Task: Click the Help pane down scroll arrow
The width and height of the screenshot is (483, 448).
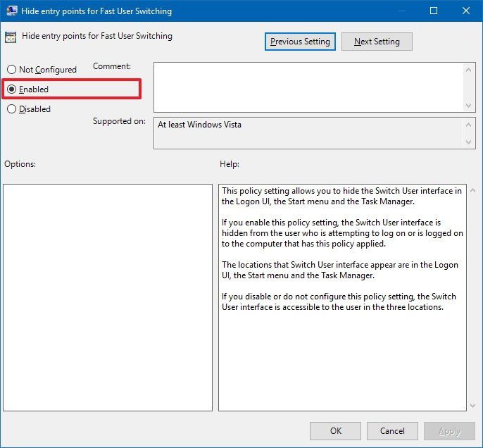Action: (x=472, y=406)
